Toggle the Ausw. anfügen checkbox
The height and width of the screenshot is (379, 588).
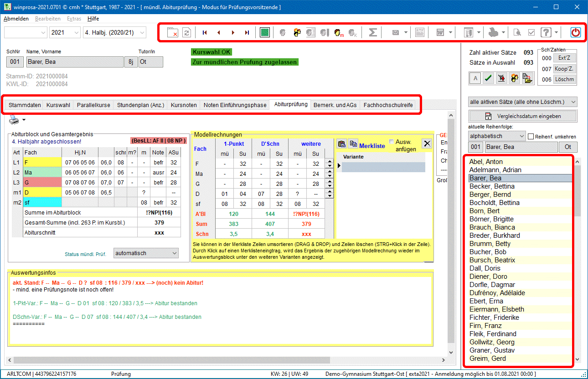point(391,142)
